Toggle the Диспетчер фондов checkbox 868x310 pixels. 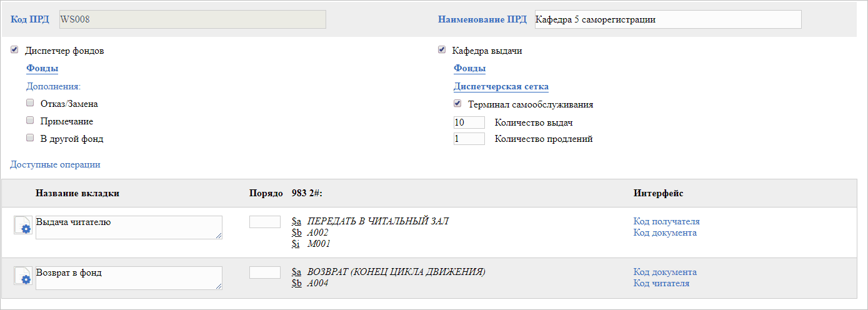(x=14, y=50)
